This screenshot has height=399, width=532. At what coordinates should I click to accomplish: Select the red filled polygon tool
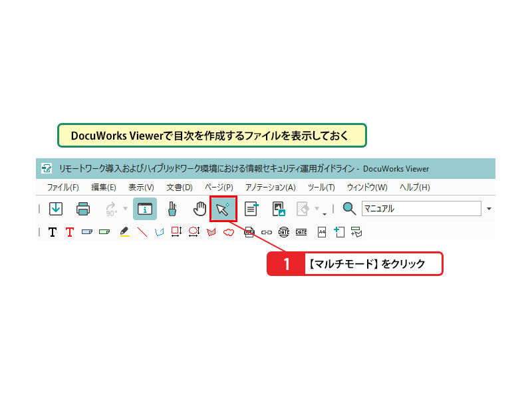pos(211,232)
